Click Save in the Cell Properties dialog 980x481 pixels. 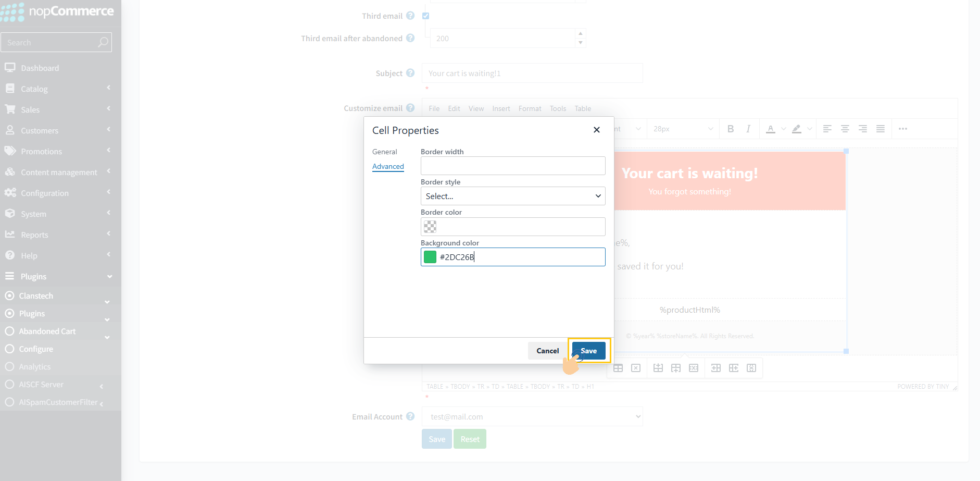point(588,351)
